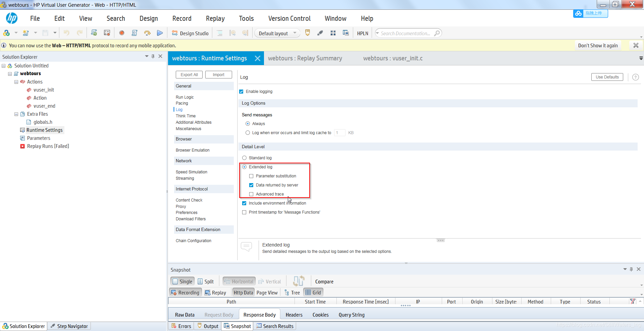Click the log cache KB input field
The image size is (644, 331).
coord(339,133)
